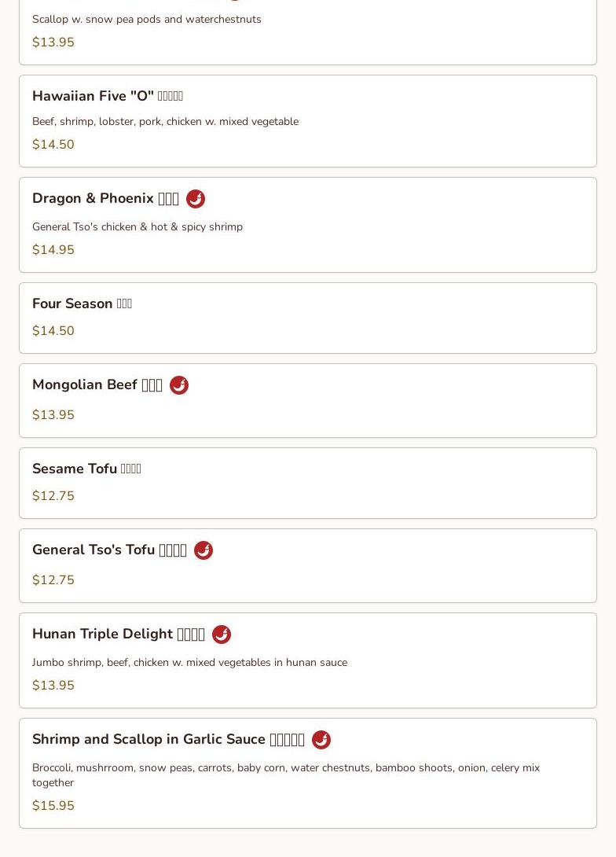
Task: Click the Sesame Tofu $12.75 price
Action: tap(53, 496)
